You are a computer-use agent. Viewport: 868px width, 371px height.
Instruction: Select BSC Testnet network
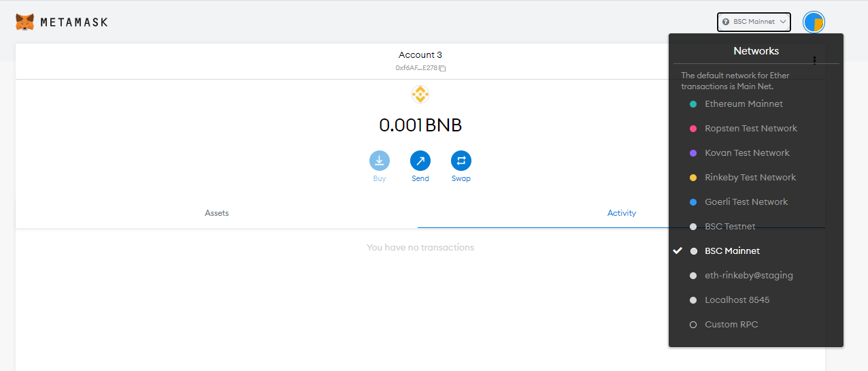(756, 227)
